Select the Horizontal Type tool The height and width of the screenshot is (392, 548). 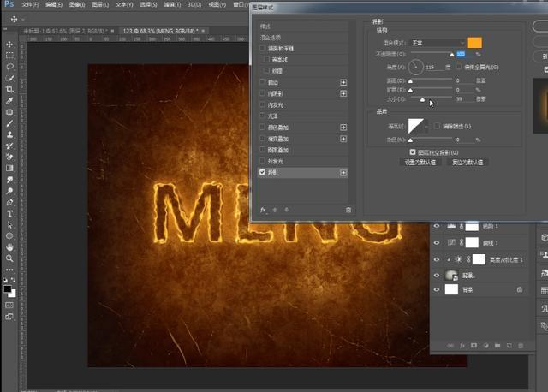pos(9,213)
